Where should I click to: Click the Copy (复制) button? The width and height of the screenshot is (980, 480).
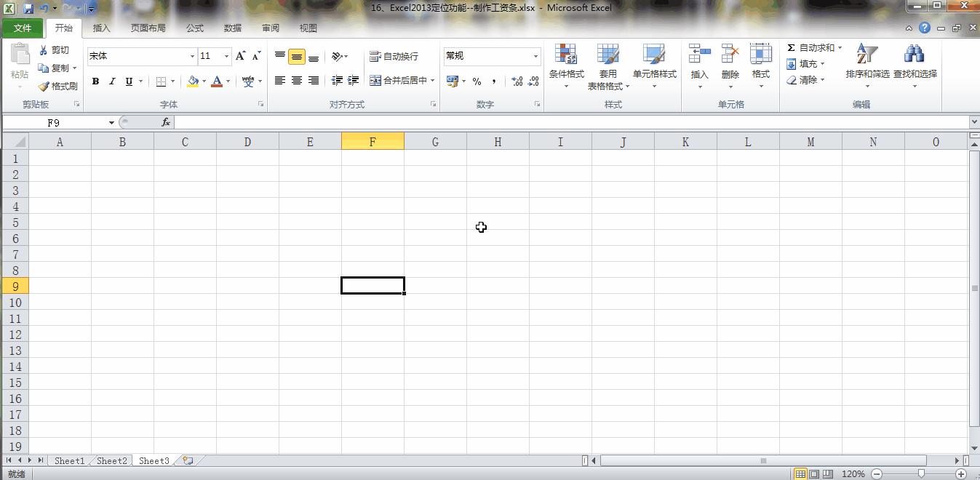pos(55,68)
